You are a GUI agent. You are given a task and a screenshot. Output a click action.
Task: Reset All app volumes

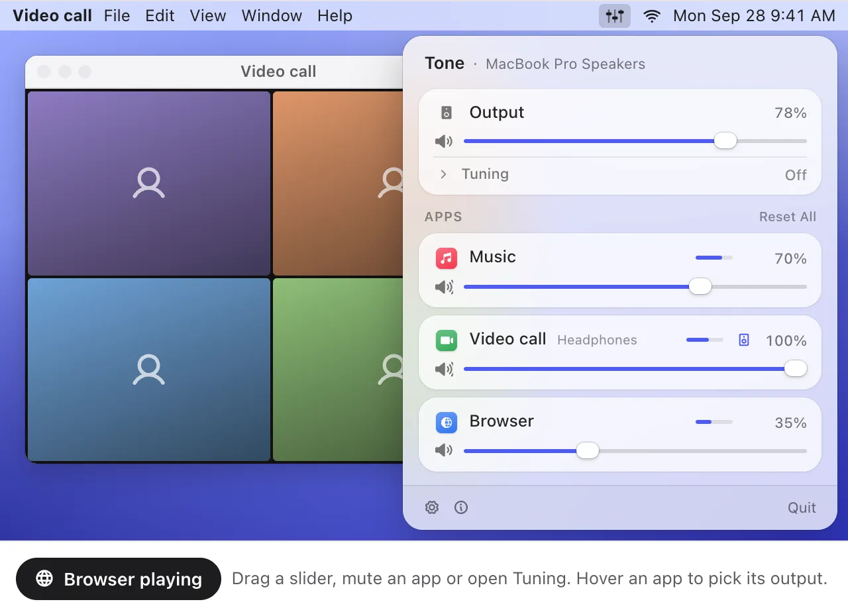coord(788,217)
